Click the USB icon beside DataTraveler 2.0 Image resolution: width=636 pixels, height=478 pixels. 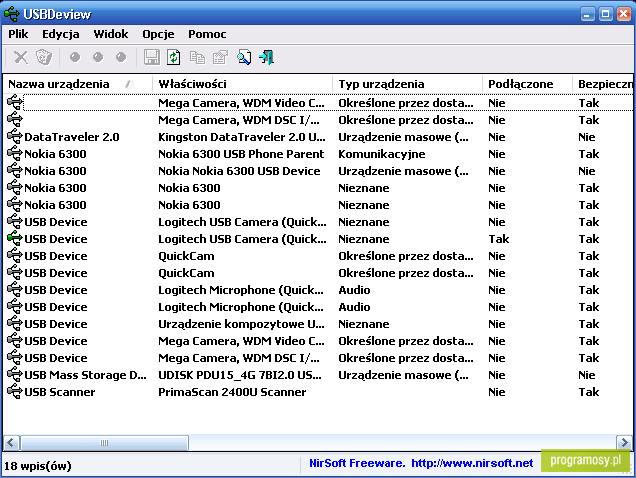pyautogui.click(x=15, y=137)
